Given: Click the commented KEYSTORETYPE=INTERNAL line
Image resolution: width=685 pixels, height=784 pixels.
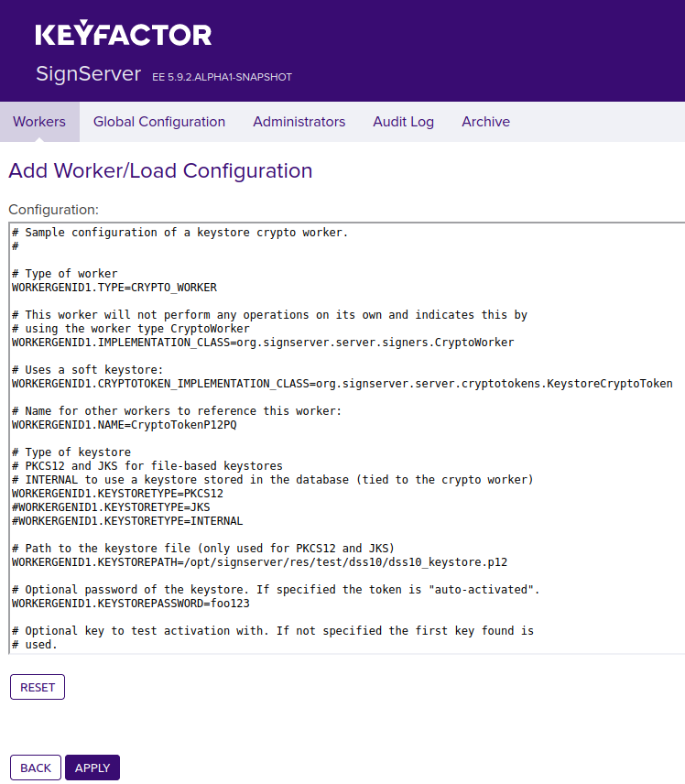Looking at the screenshot, I should 127,521.
